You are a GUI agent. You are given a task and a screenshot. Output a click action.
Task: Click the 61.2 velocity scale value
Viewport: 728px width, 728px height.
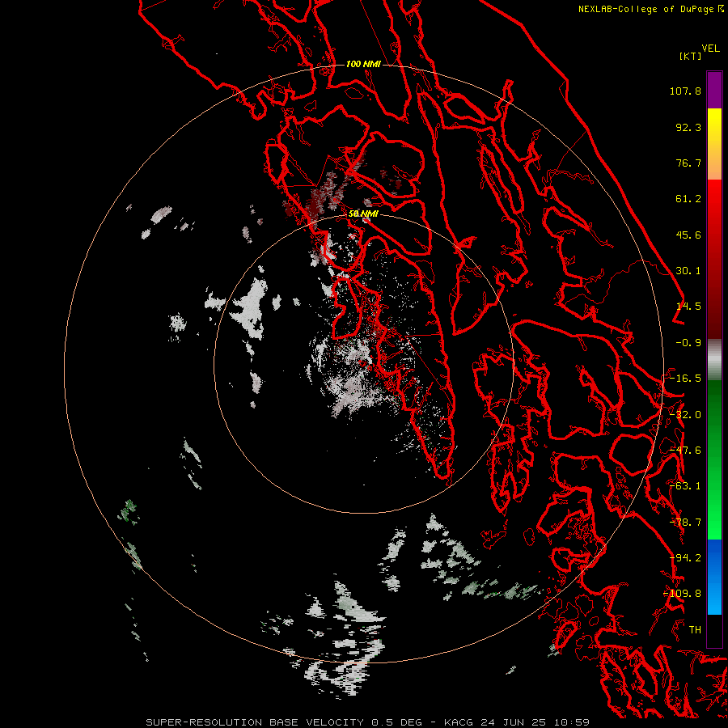[688, 199]
